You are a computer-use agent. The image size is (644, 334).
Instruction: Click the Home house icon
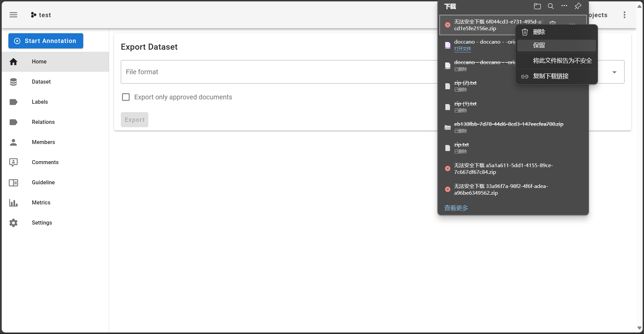coord(13,62)
